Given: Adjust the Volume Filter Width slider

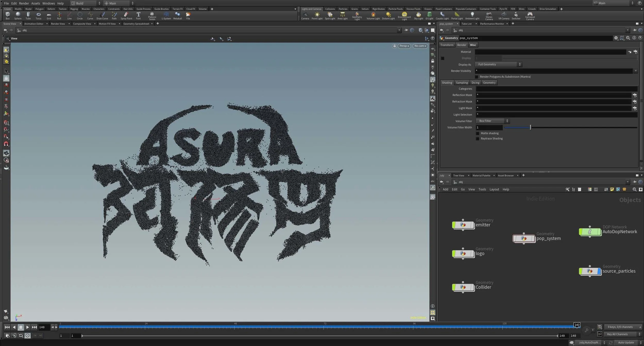Looking at the screenshot, I should [530, 127].
